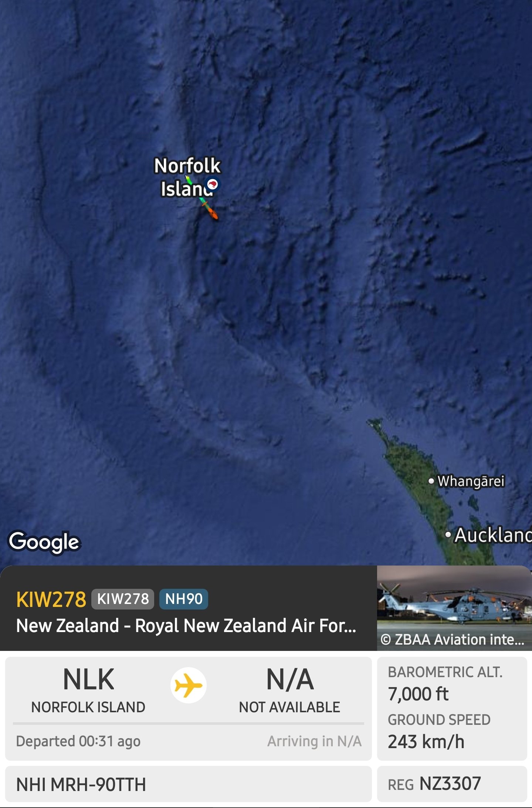Open the NHI MRH-90TTH aircraft model row
Image resolution: width=532 pixels, height=808 pixels.
[x=188, y=784]
